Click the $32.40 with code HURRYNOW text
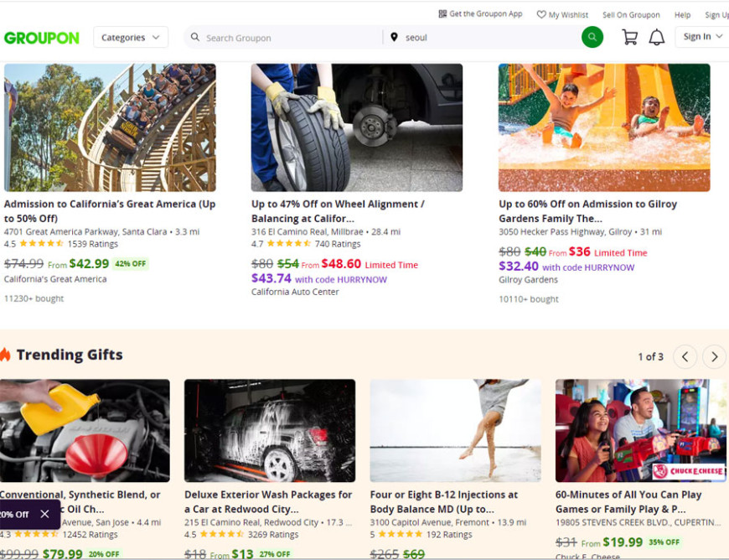 [566, 267]
